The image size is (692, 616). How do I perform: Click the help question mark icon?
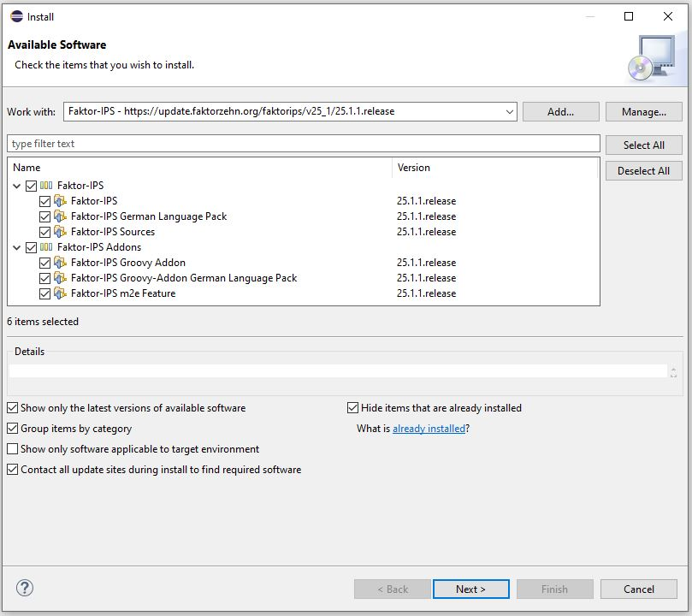(24, 588)
